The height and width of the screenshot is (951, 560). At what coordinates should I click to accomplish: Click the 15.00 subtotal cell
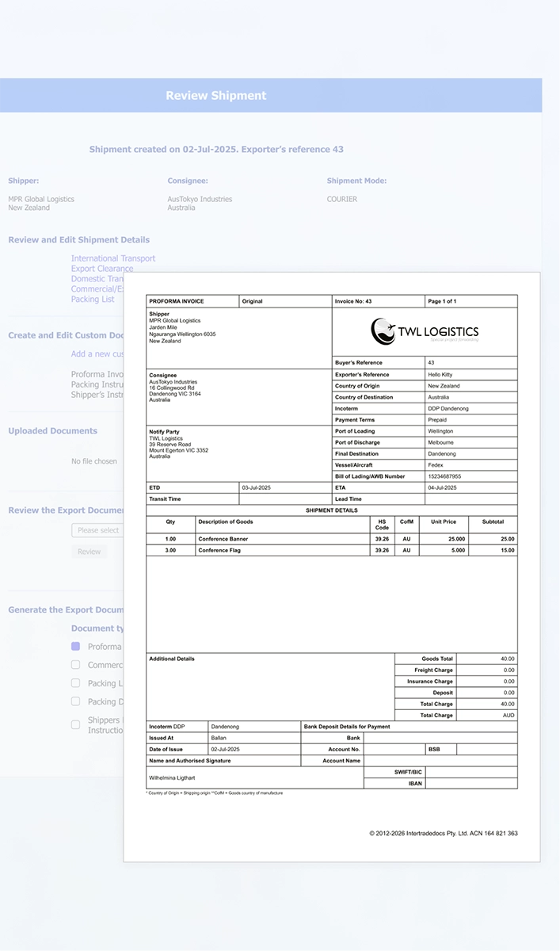click(x=493, y=550)
